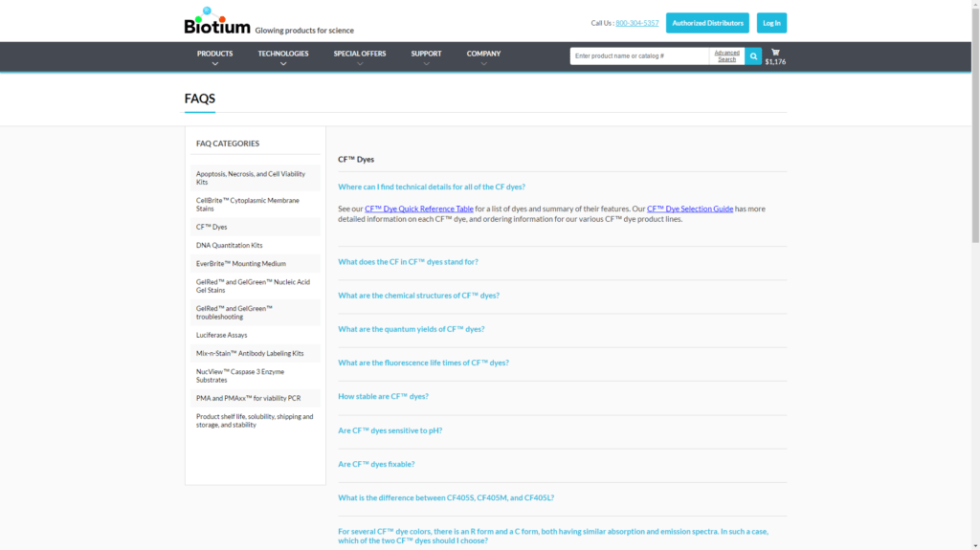Expand the quantum yields of CF dyes question
980x550 pixels.
412,329
